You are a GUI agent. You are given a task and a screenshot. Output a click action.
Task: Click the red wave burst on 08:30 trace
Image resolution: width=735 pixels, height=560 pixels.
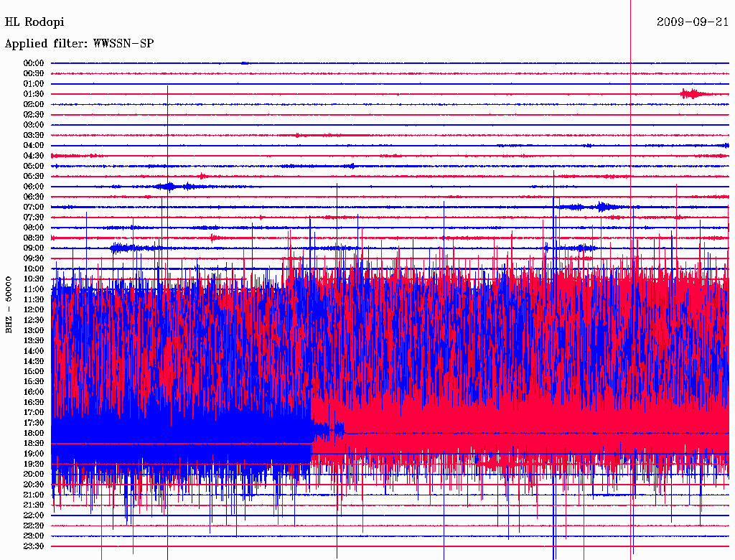coord(214,238)
